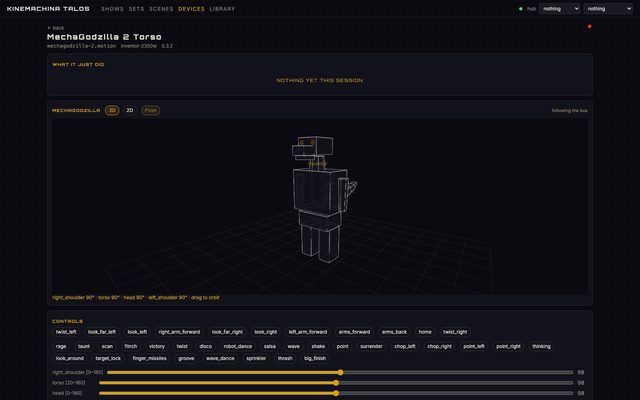
Task: Open the SETS section
Action: click(x=136, y=9)
